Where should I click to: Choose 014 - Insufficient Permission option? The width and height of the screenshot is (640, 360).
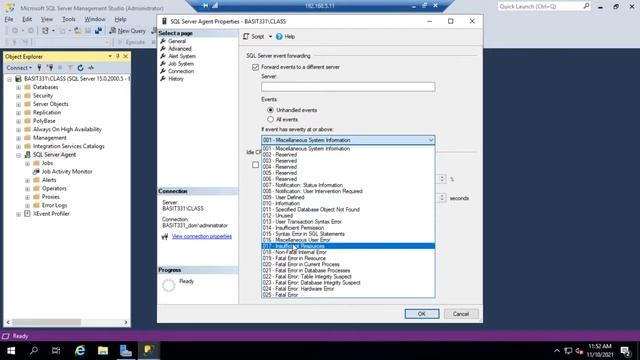tap(348, 228)
